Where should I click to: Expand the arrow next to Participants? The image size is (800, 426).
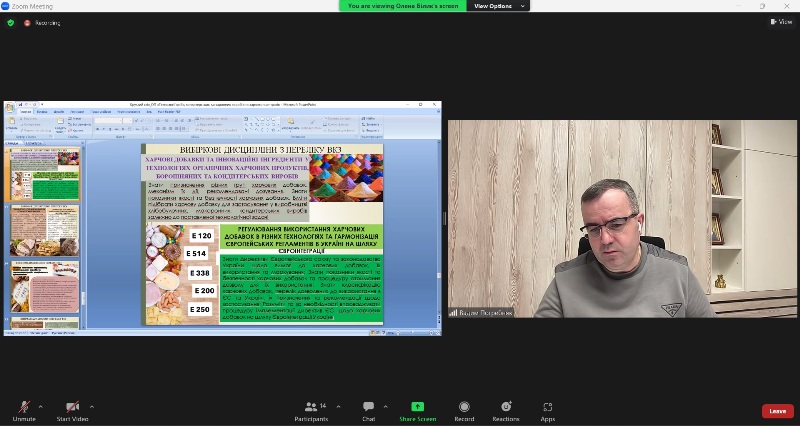pos(338,407)
